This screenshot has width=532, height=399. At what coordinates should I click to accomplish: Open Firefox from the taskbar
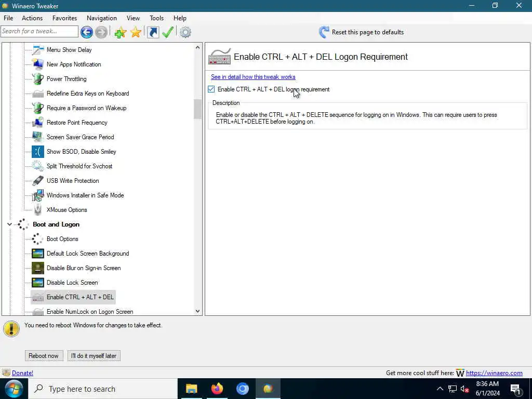tap(217, 389)
